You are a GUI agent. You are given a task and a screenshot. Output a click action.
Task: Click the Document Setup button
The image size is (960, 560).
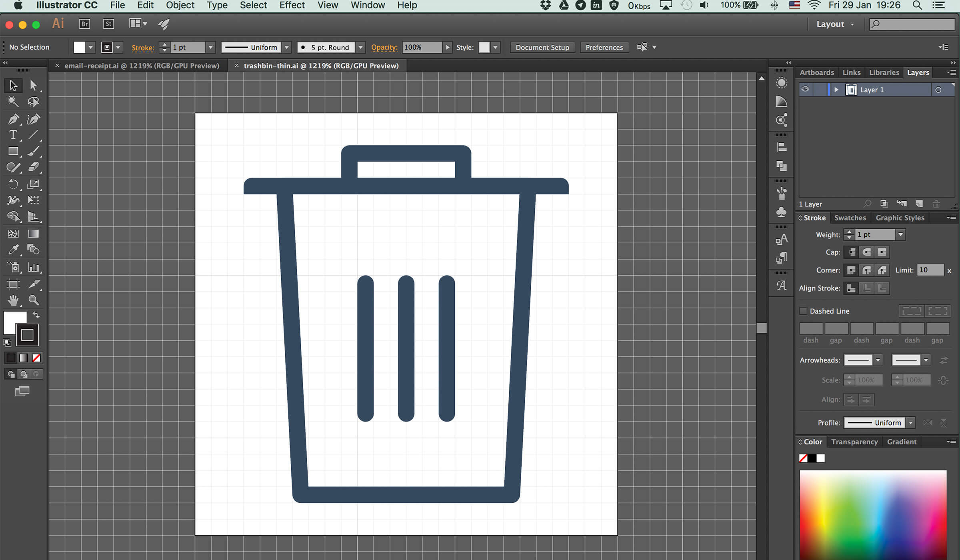[542, 47]
